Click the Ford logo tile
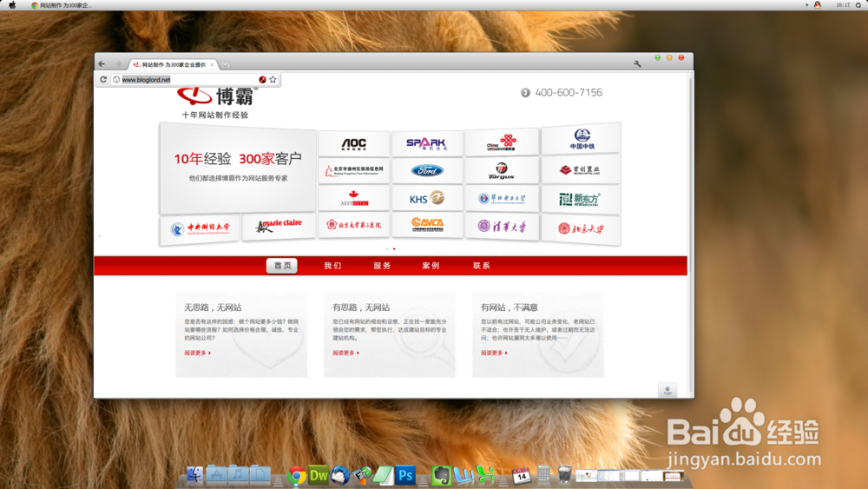 click(x=427, y=170)
